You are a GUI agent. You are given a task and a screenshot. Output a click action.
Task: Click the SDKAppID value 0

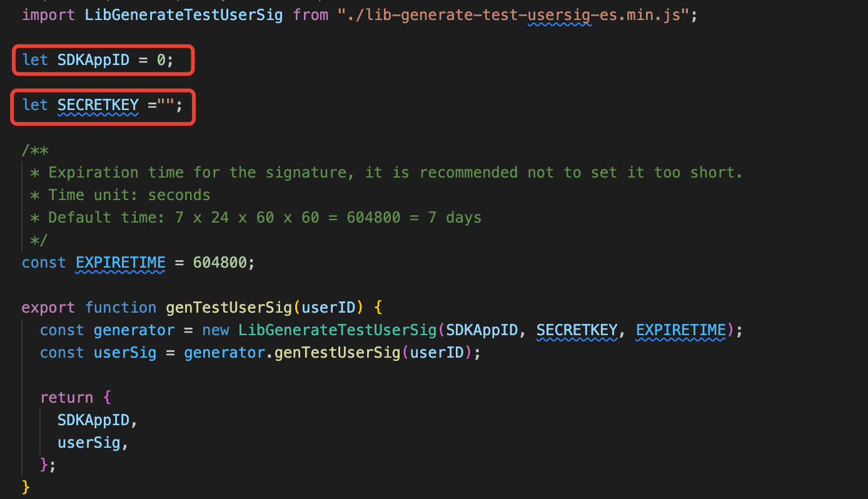click(x=161, y=60)
